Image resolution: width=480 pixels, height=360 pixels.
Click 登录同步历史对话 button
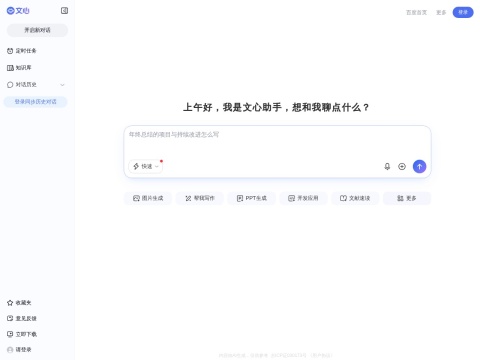35,102
